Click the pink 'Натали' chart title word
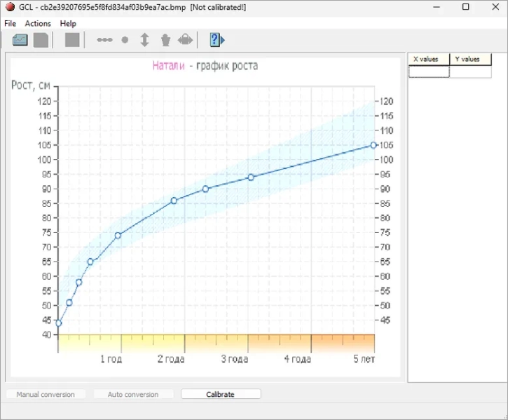This screenshot has width=508, height=420. point(168,66)
